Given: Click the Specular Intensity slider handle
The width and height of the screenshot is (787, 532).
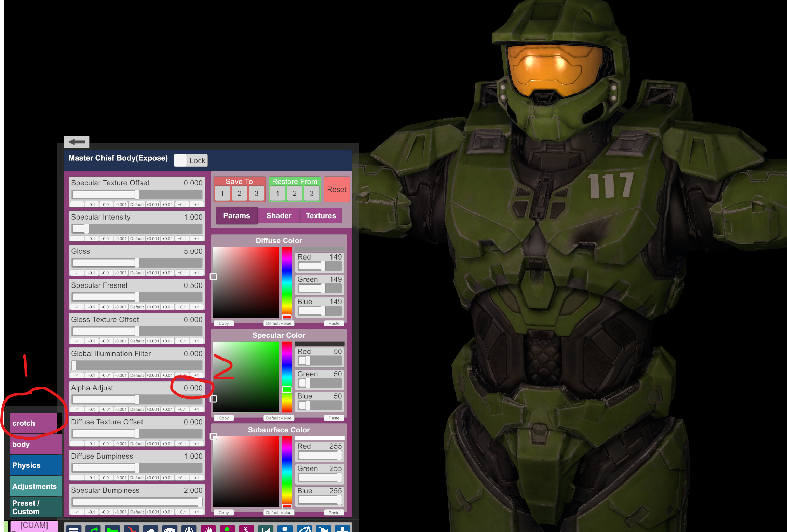Looking at the screenshot, I should coord(86,229).
